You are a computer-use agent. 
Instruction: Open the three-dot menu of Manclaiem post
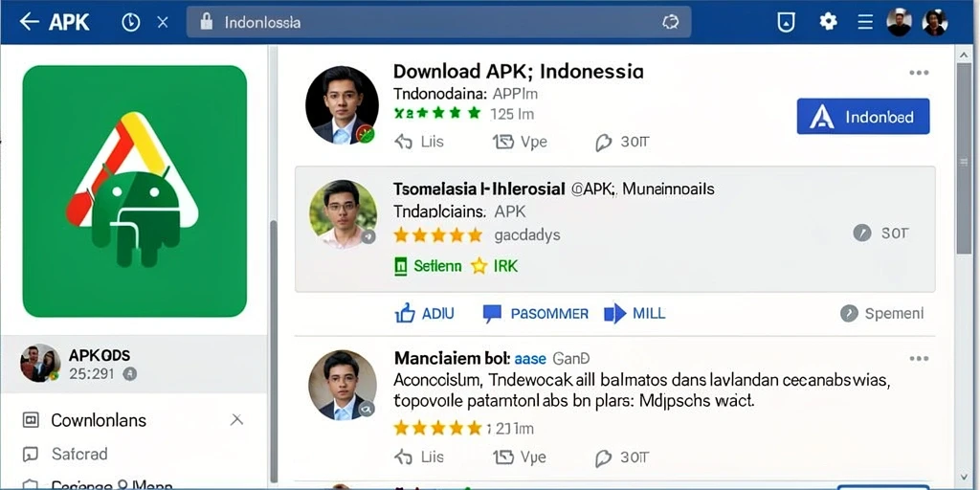[919, 359]
